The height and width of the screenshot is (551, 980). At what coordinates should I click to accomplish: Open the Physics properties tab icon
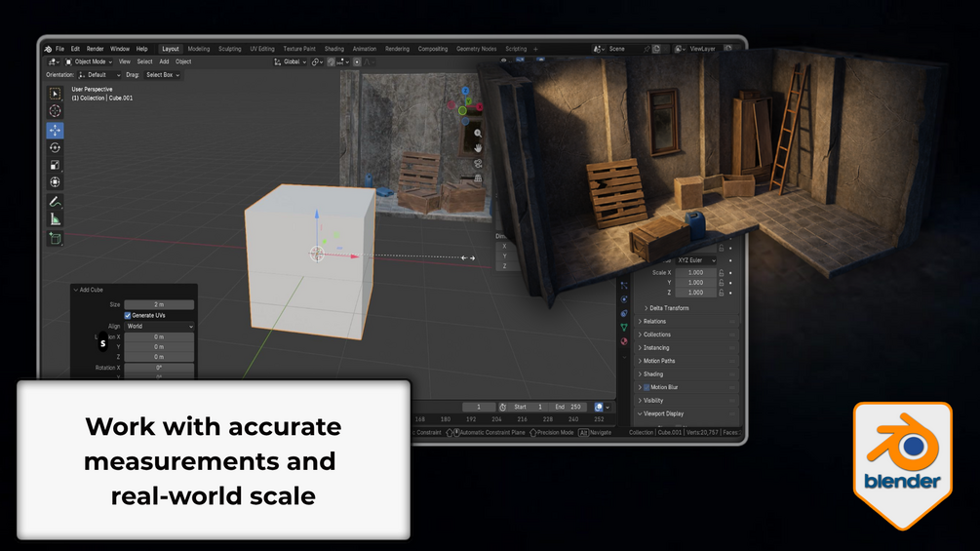tap(624, 299)
